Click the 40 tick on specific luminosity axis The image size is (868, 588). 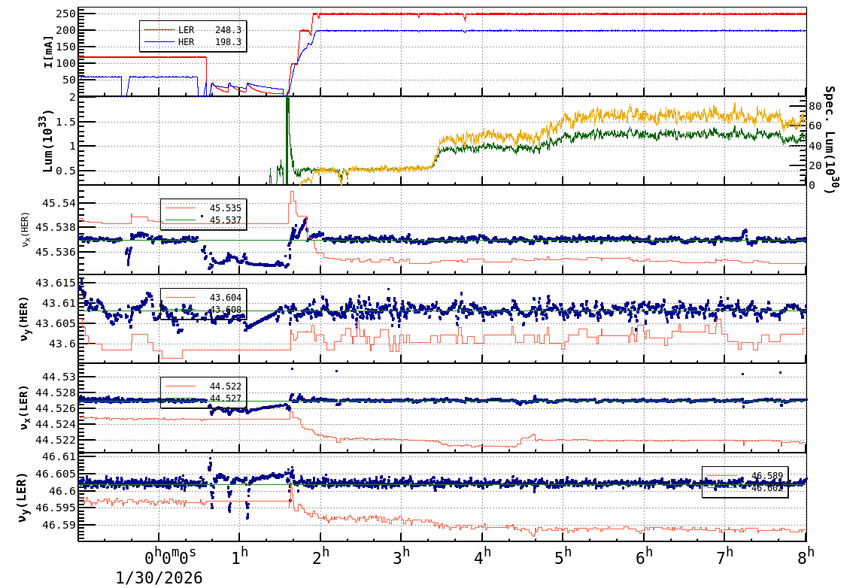pos(815,146)
